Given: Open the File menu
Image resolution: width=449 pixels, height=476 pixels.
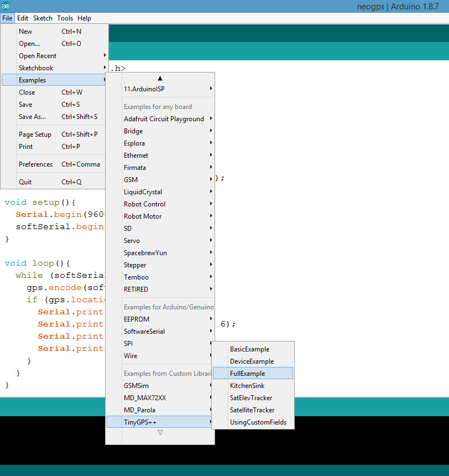Looking at the screenshot, I should [7, 18].
